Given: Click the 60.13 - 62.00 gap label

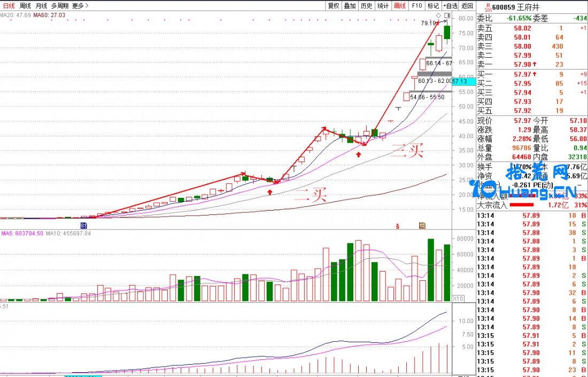Looking at the screenshot, I should [435, 81].
